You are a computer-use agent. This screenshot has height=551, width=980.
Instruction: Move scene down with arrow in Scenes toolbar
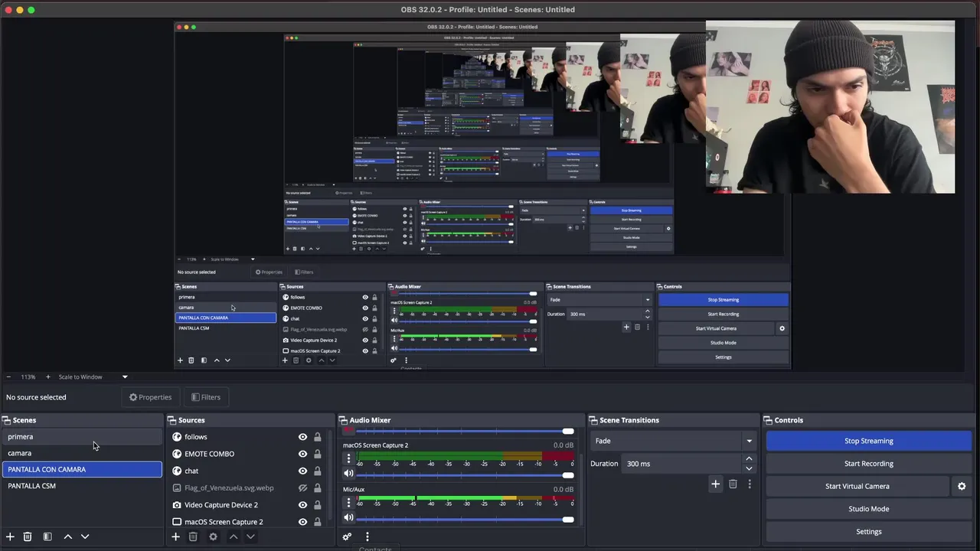pos(85,537)
